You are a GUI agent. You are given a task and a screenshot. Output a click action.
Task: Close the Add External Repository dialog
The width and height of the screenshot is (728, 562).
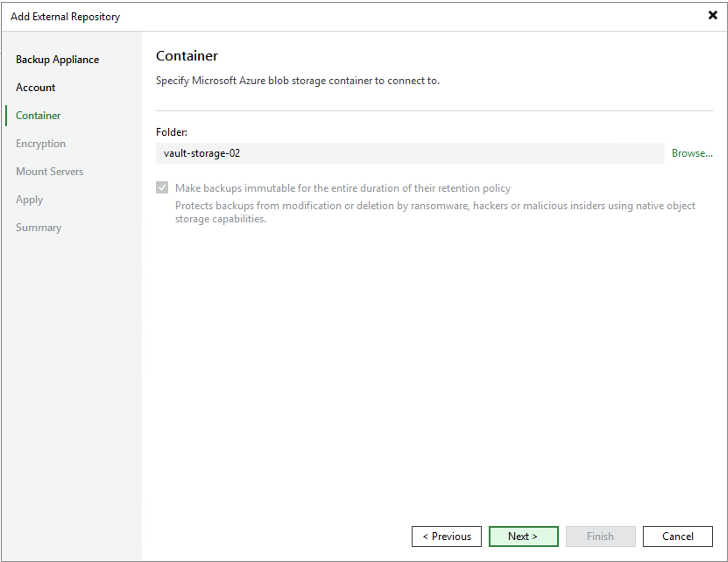pyautogui.click(x=713, y=15)
